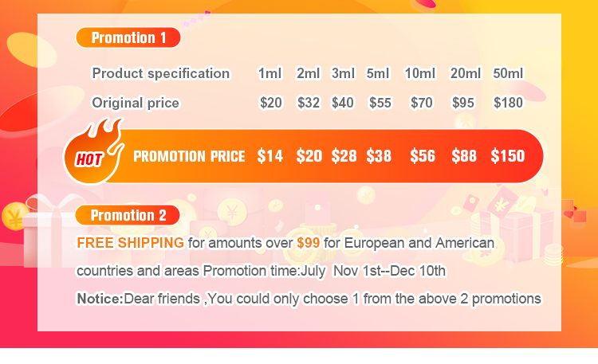Screen dimensions: 598x364
Task: Click the bold Notice: label
Action: [x=100, y=299]
